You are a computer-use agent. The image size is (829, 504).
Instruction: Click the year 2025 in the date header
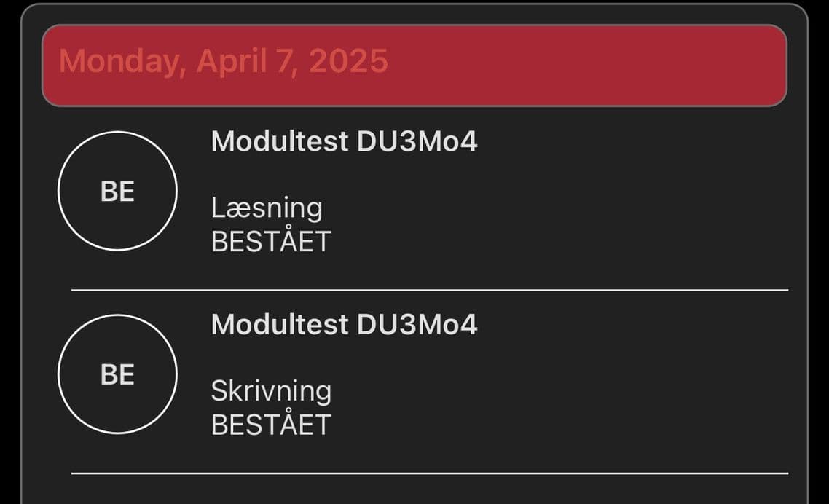tap(347, 61)
